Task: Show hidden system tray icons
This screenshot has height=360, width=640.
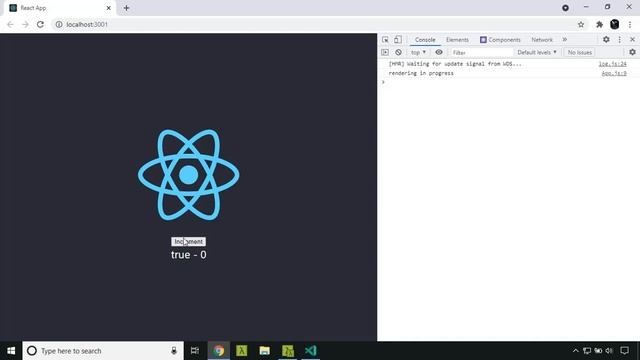Action: (576, 351)
